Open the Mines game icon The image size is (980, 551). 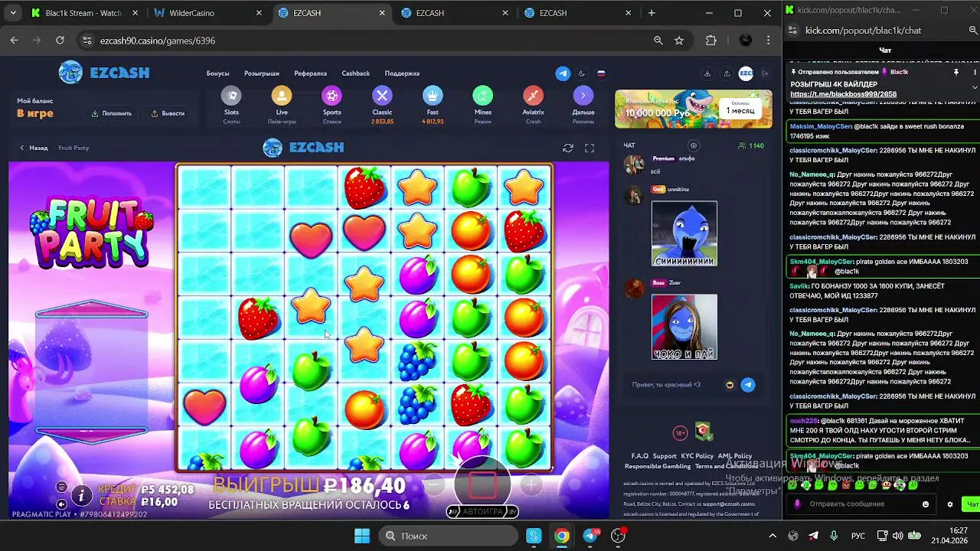(x=482, y=96)
